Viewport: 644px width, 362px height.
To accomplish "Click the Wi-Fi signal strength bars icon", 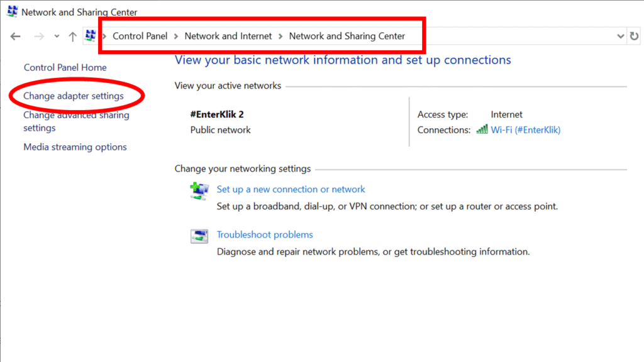I will [482, 129].
